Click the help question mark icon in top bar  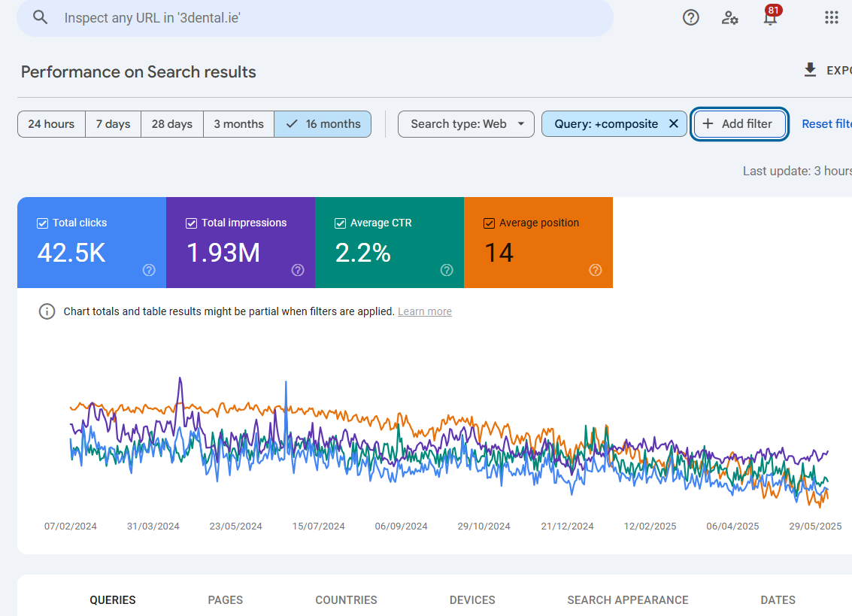coord(690,17)
